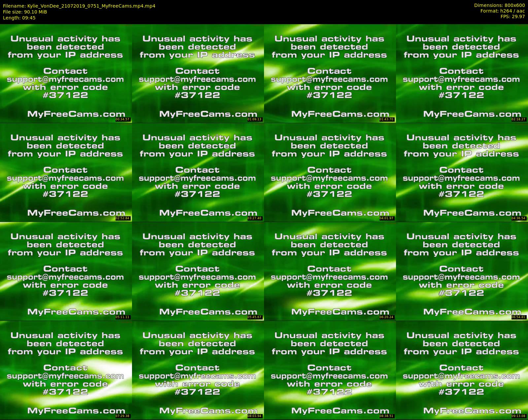Screen dimensions: 528x420
Task: Select the thumbnail frame stamped 05:11.11
Action: 66,271
